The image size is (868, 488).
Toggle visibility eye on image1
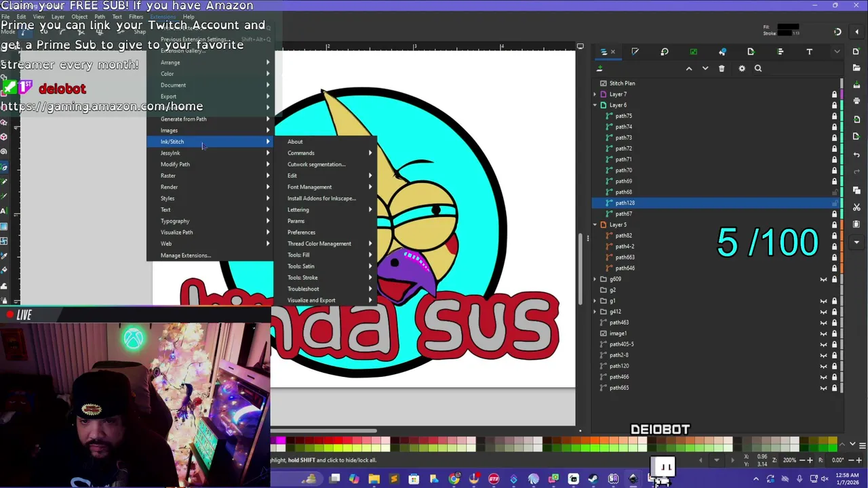tap(824, 333)
